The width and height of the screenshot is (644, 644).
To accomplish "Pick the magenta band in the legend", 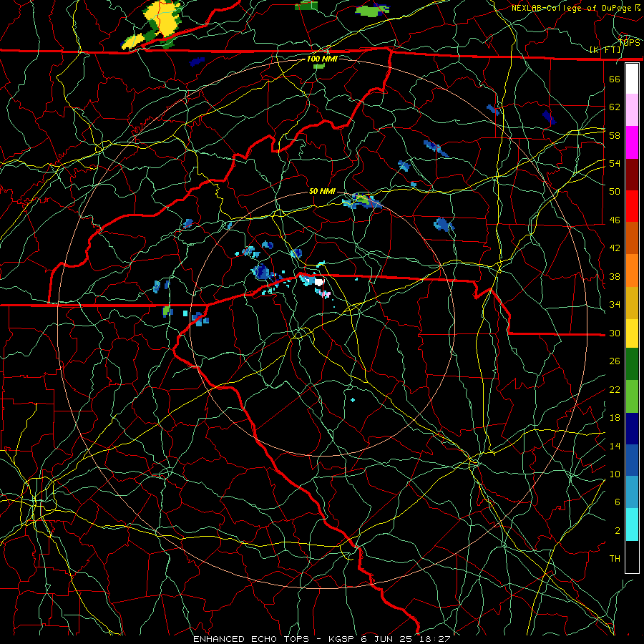I will 632,142.
